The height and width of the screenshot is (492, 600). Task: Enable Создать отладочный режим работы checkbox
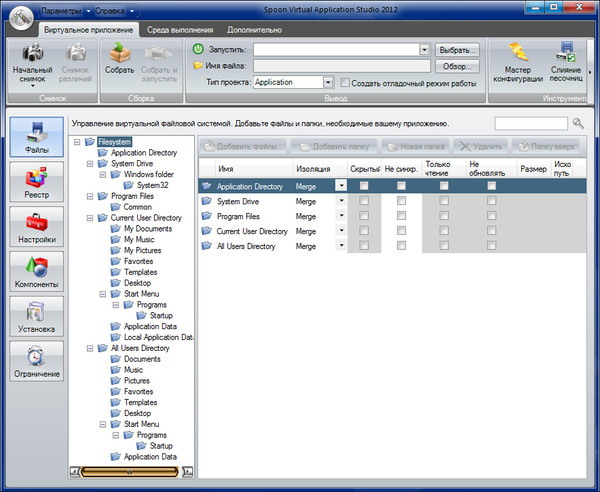click(346, 83)
